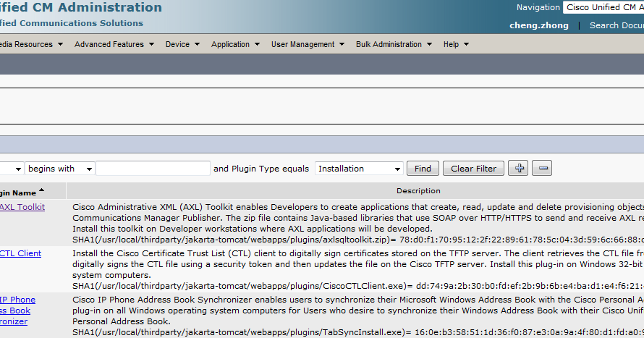Viewport: 644px width, 338px height.
Task: Open the Bulk Administration menu
Action: click(394, 44)
